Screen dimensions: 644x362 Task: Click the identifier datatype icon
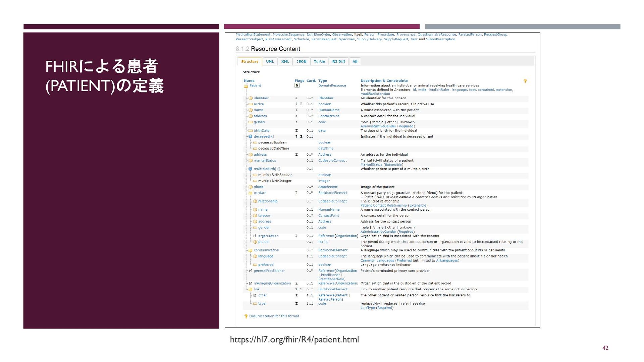point(251,98)
